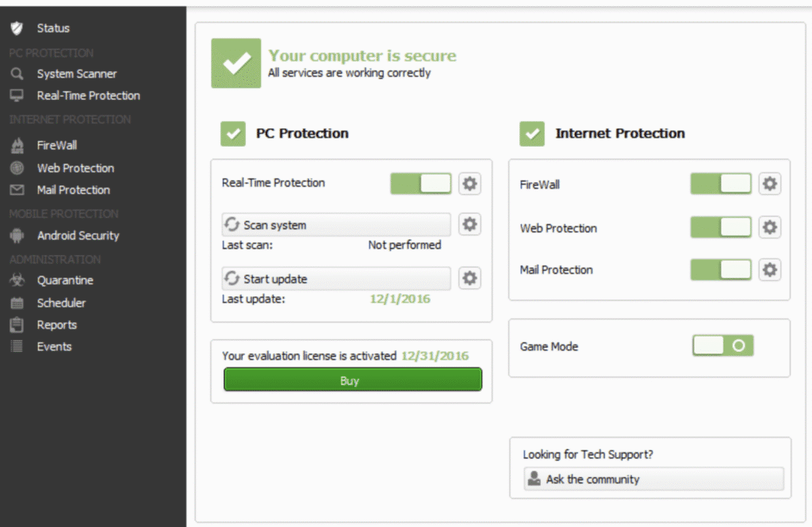Open the Mail Protection page
Image resolution: width=812 pixels, height=527 pixels.
[x=73, y=189]
